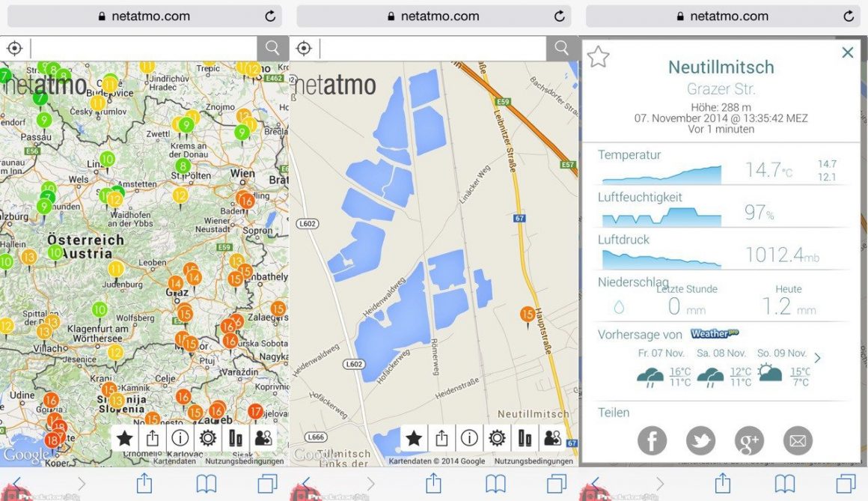Tap the share icon in the map toolbar
Image resolution: width=868 pixels, height=501 pixels.
point(441,438)
